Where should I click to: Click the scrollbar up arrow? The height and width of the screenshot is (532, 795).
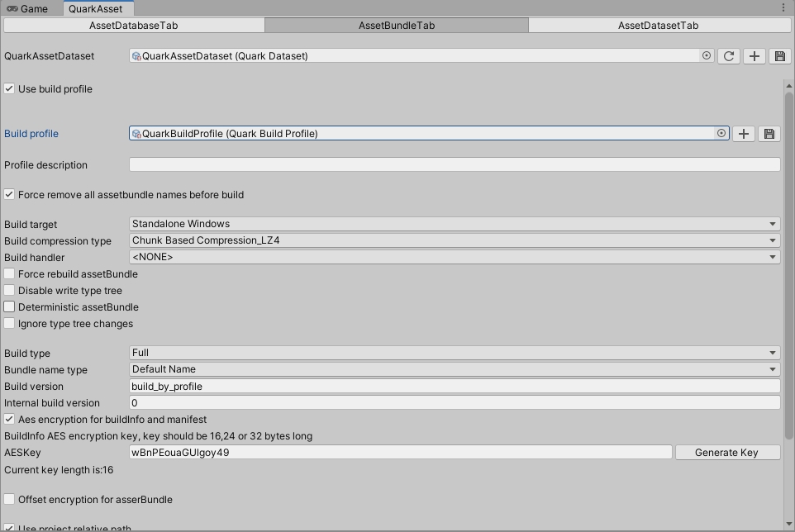[788, 86]
